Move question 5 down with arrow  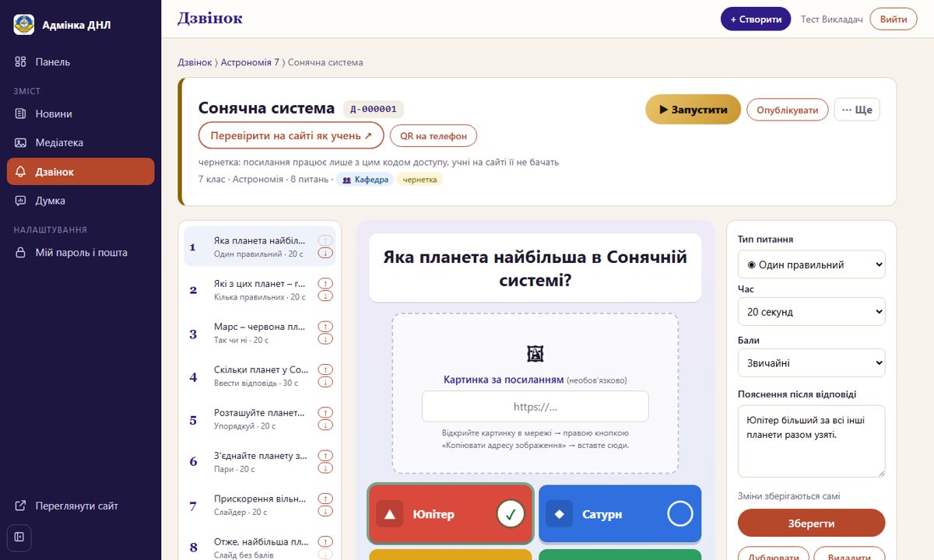325,425
